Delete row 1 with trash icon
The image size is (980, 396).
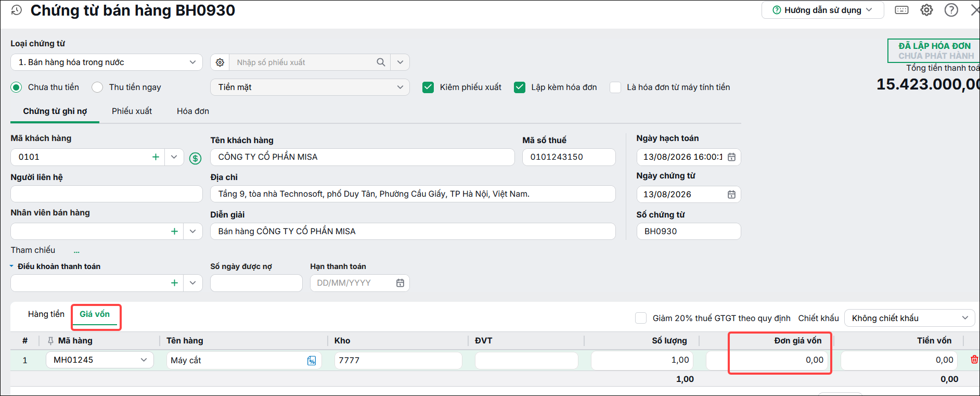[974, 360]
